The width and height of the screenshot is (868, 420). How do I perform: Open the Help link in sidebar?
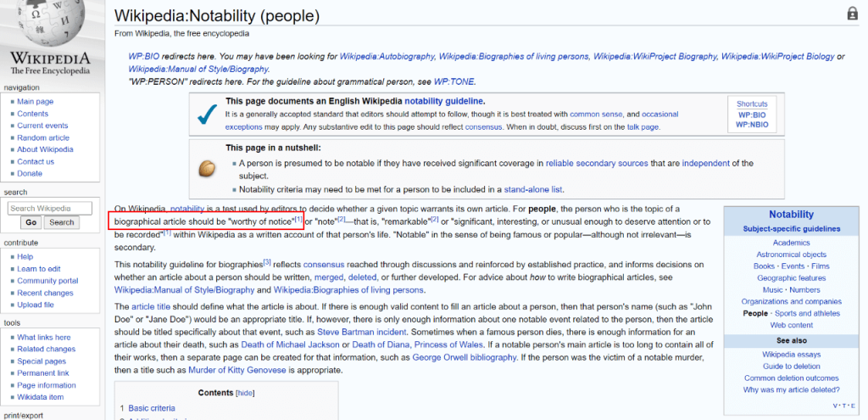(x=25, y=256)
